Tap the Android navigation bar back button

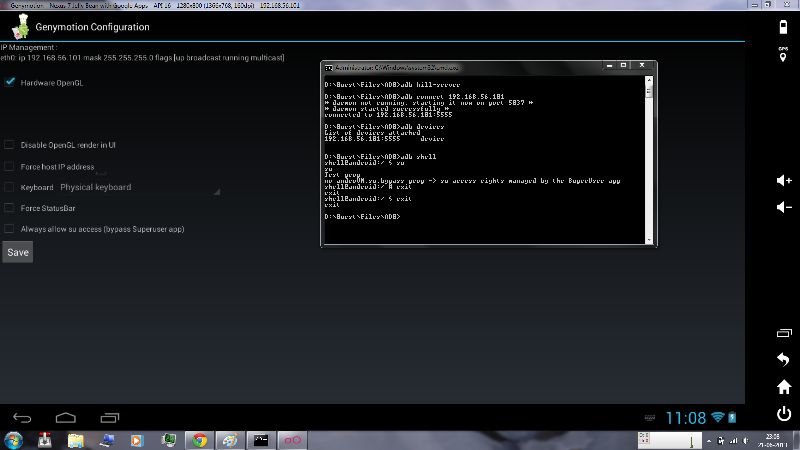coord(22,418)
